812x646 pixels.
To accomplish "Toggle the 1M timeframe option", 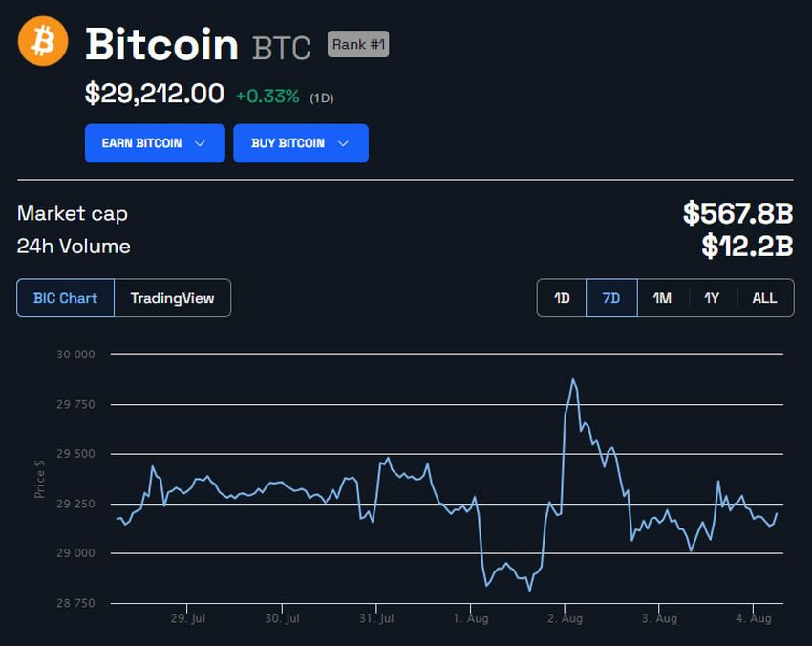I will coord(663,298).
